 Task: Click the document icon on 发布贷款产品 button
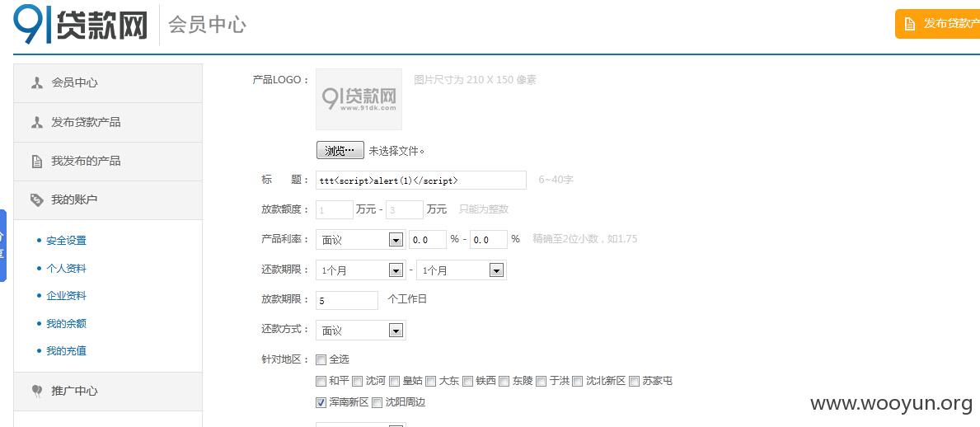909,24
